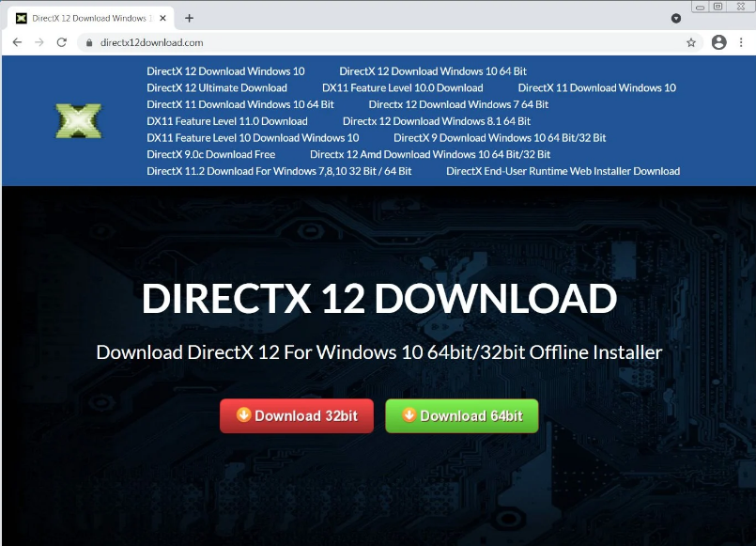Close the browser window
The width and height of the screenshot is (756, 546).
click(741, 7)
